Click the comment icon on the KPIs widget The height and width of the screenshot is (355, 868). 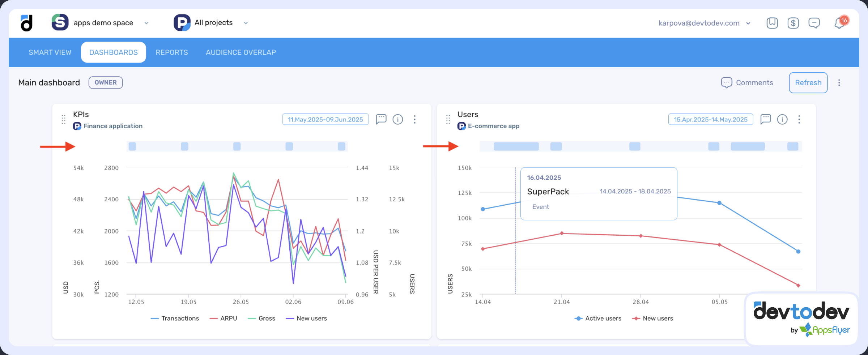point(381,119)
